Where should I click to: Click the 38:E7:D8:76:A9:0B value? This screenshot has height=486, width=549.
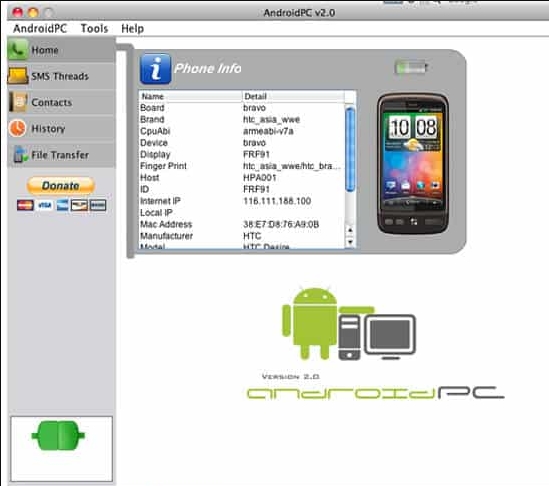(281, 224)
